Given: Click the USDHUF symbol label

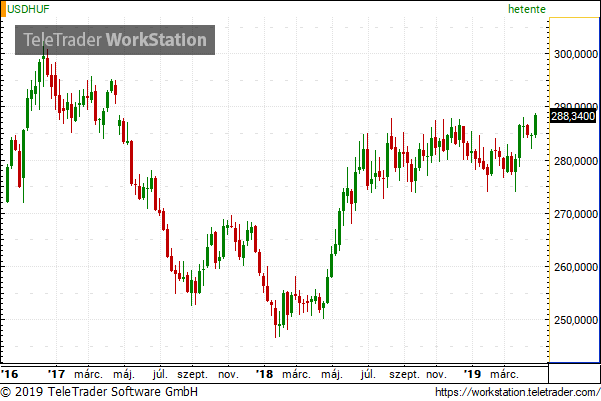Looking at the screenshot, I should (28, 9).
